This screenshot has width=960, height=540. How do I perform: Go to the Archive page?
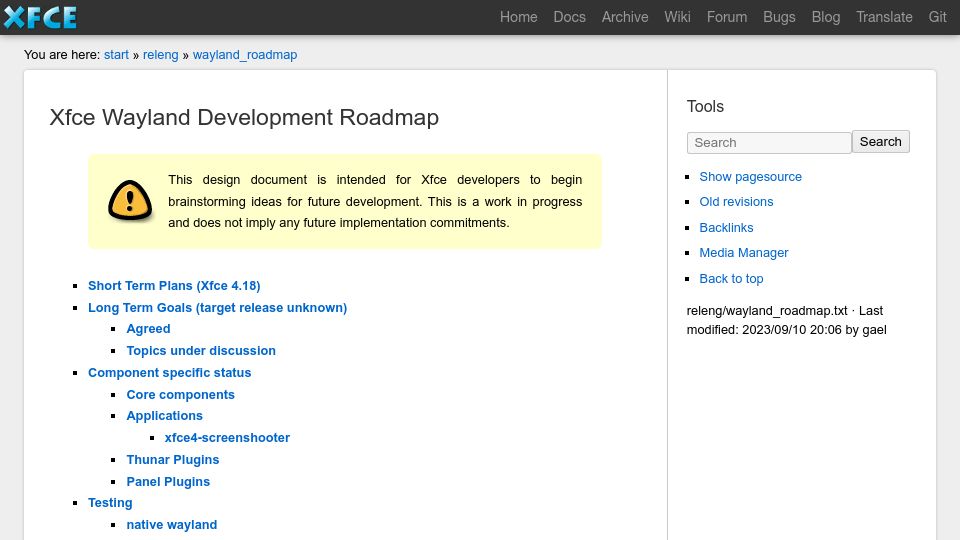pyautogui.click(x=624, y=17)
